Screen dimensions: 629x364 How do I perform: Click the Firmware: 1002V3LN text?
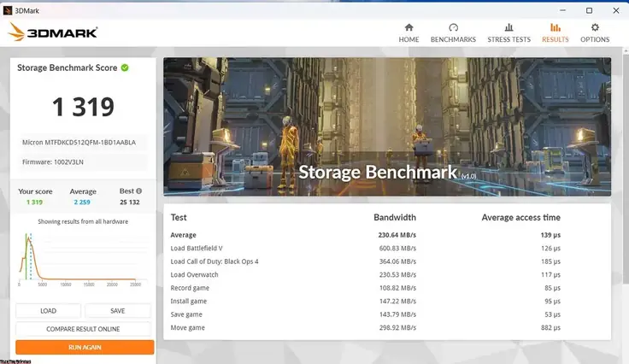tap(52, 162)
